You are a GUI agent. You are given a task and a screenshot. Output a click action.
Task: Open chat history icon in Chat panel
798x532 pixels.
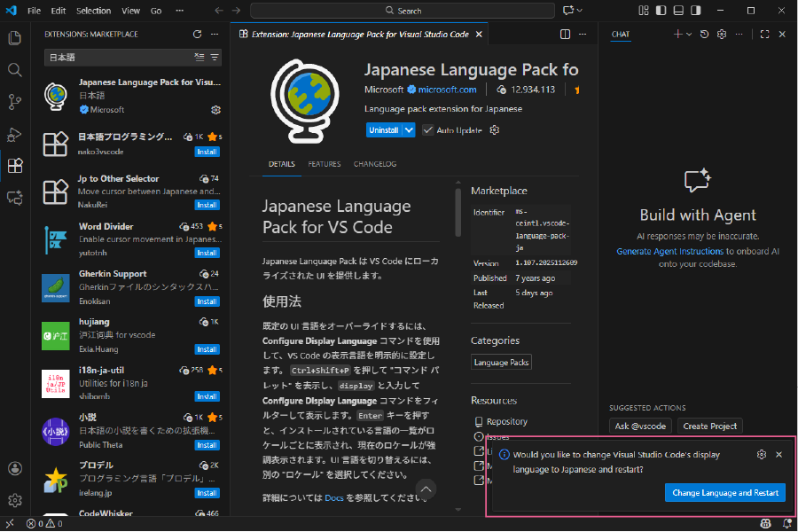704,34
